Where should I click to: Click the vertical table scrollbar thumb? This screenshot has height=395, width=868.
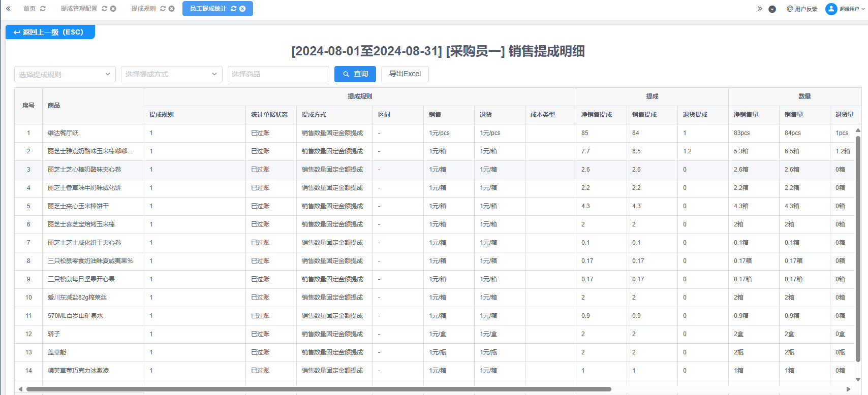pos(858,249)
